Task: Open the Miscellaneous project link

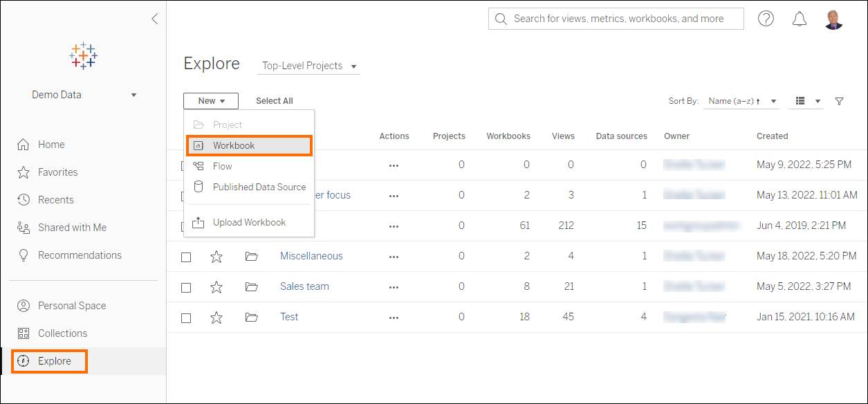Action: point(311,256)
